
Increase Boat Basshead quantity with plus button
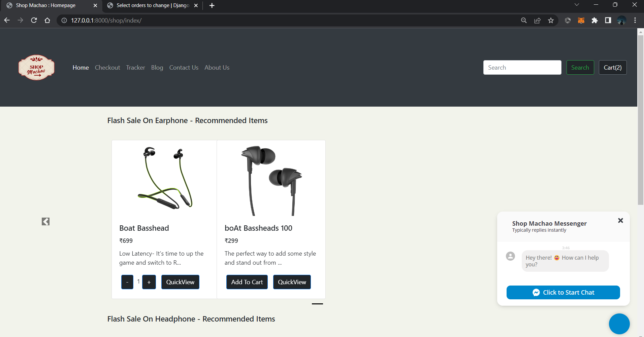149,282
